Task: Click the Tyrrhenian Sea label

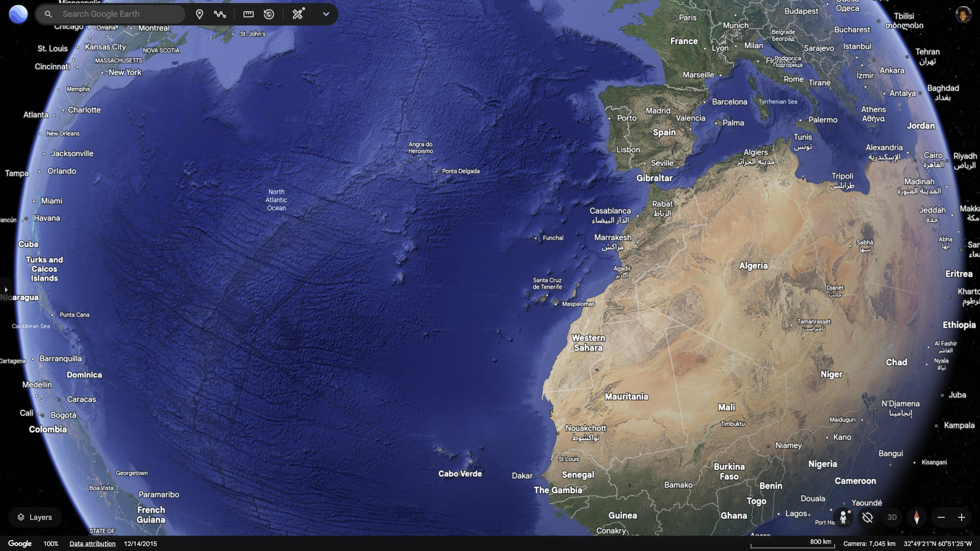Action: pyautogui.click(x=777, y=102)
